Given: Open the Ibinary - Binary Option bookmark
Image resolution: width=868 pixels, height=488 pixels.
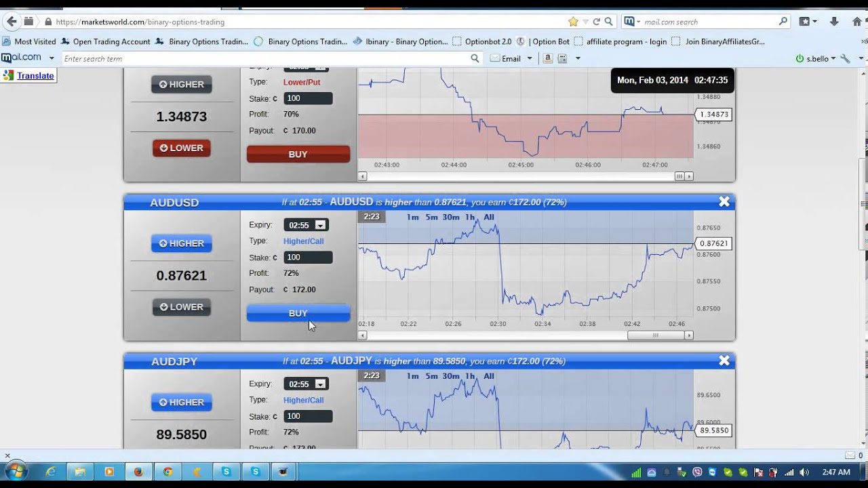Looking at the screenshot, I should pos(400,41).
